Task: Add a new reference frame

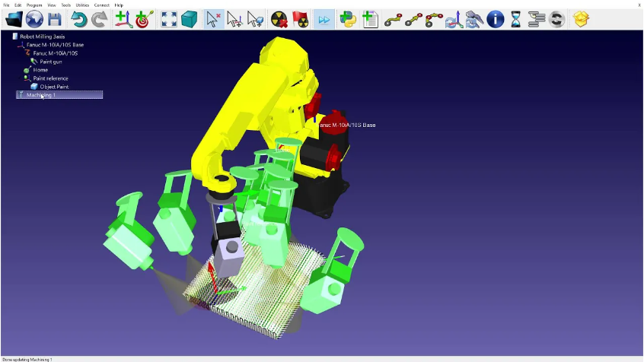Action: [x=123, y=19]
